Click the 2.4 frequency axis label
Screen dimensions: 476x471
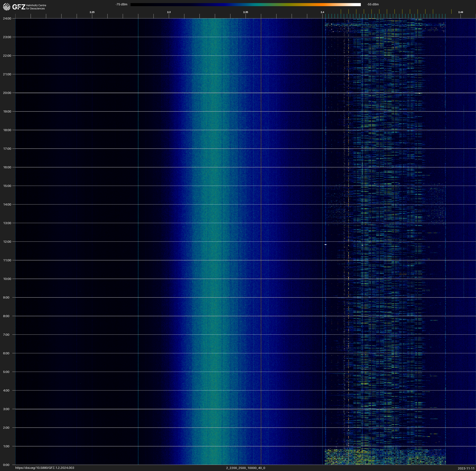[x=322, y=12]
